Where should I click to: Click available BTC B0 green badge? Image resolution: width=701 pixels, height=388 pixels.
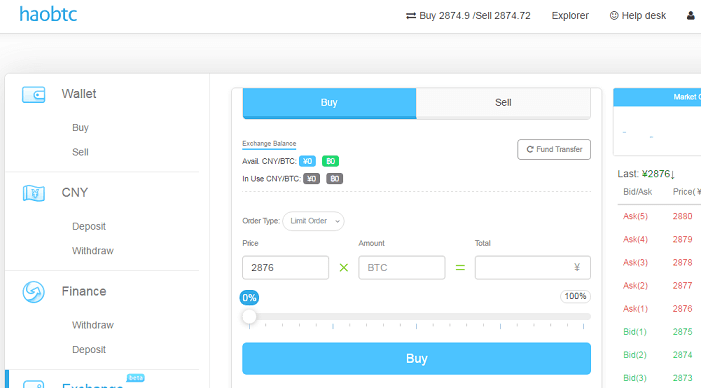[x=330, y=161]
